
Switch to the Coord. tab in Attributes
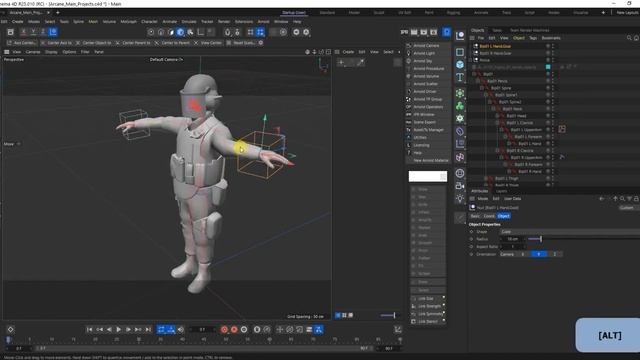[489, 216]
